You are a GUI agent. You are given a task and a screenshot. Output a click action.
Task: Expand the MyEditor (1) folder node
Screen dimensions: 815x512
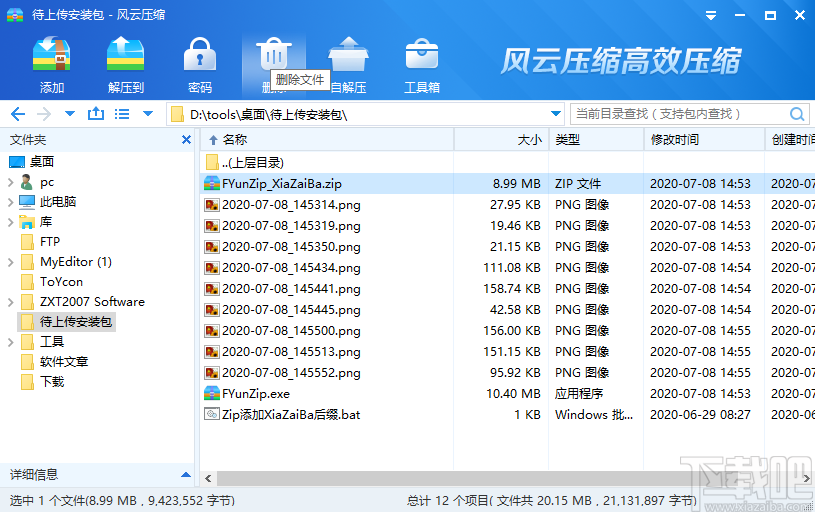tap(10, 262)
